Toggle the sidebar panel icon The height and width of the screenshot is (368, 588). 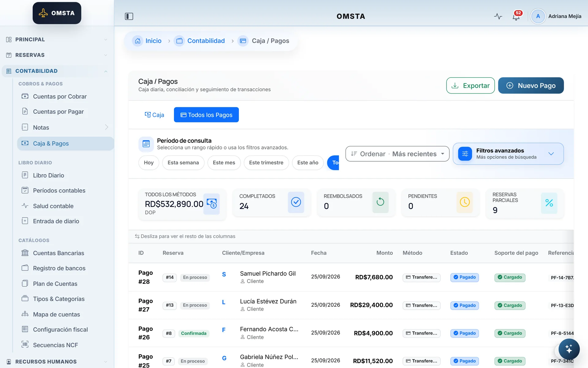click(x=129, y=16)
